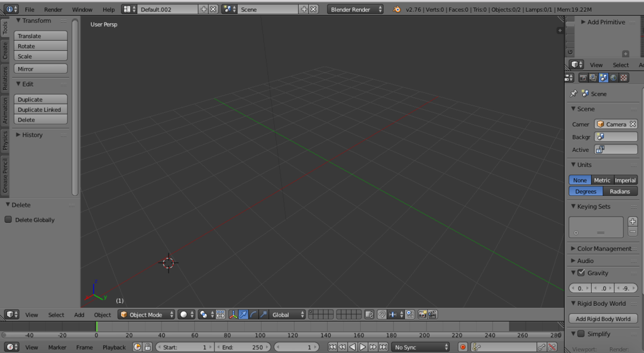Open the timeline editor type selector

[x=11, y=347]
